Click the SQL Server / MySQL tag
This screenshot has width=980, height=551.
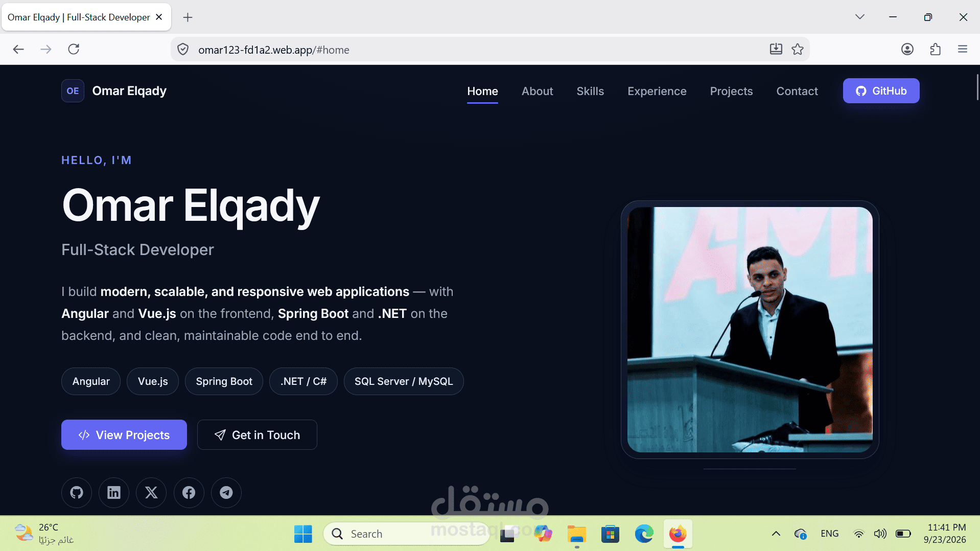click(x=404, y=381)
